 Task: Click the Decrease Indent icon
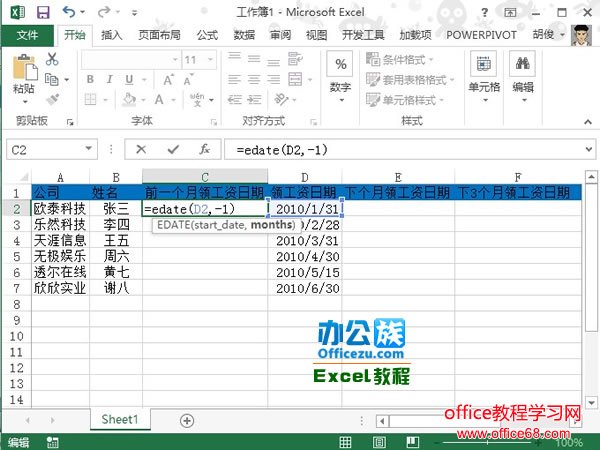pyautogui.click(x=234, y=99)
